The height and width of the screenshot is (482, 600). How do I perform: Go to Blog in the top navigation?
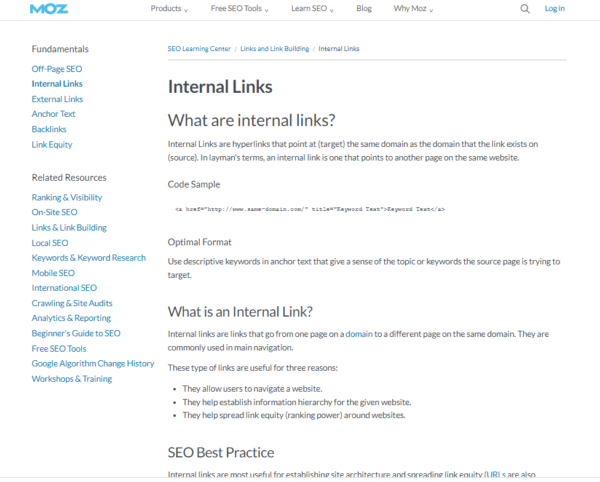[364, 9]
